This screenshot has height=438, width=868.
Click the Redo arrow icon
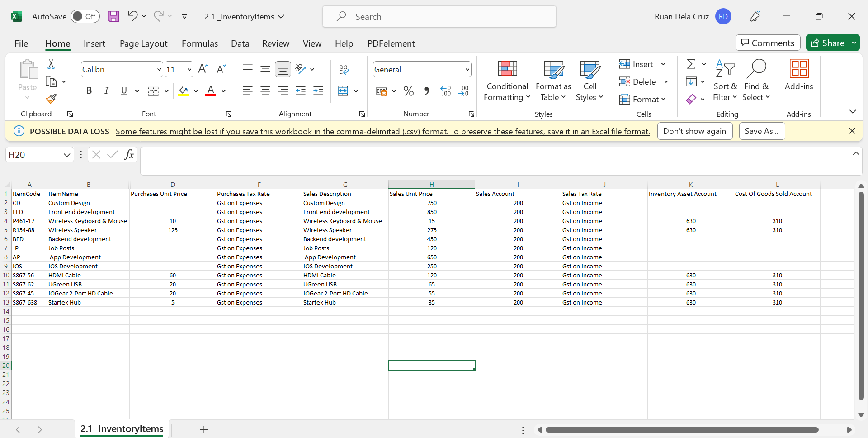158,16
